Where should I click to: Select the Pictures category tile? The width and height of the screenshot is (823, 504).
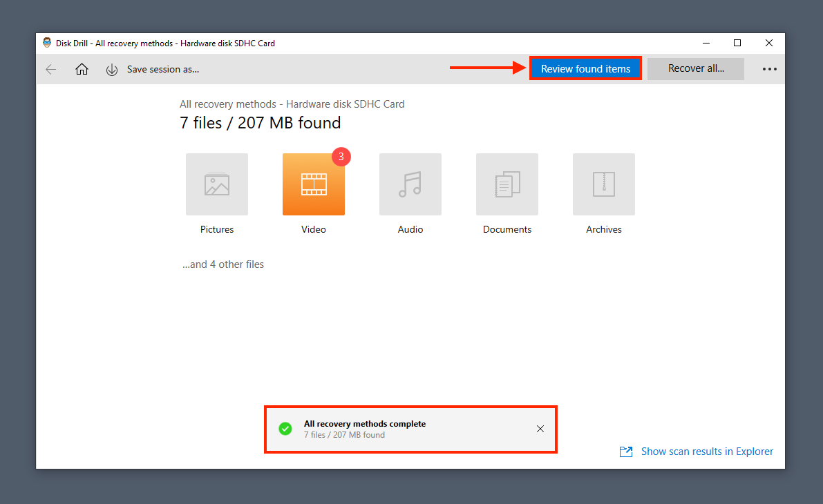coord(217,184)
